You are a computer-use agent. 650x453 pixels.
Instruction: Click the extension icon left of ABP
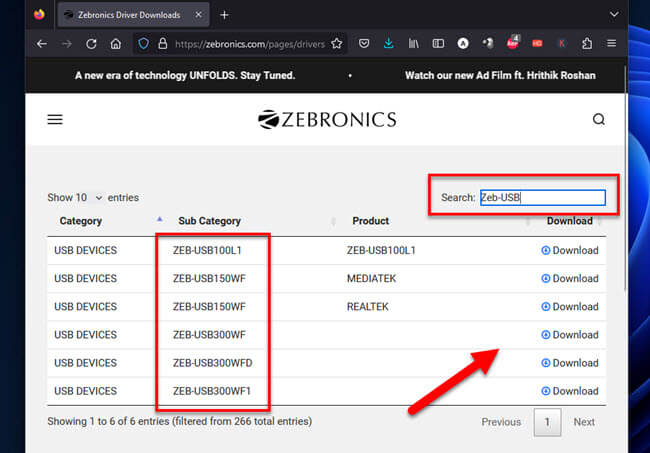[x=488, y=44]
